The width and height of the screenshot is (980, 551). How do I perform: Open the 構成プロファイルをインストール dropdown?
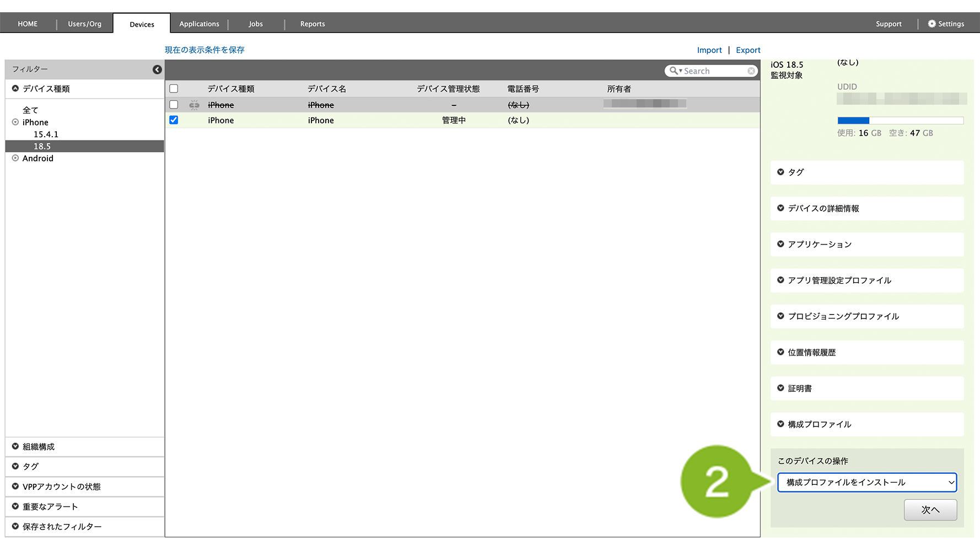(x=866, y=483)
